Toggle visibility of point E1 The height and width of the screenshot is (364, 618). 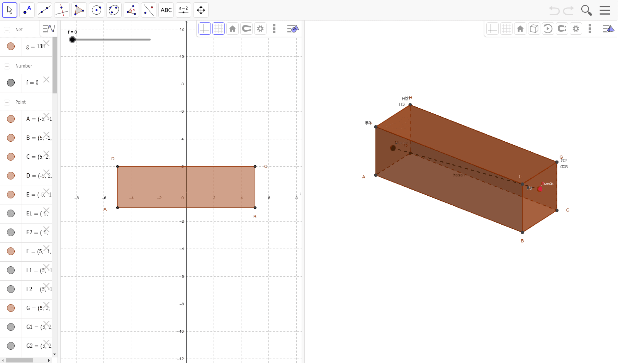pos(11,213)
